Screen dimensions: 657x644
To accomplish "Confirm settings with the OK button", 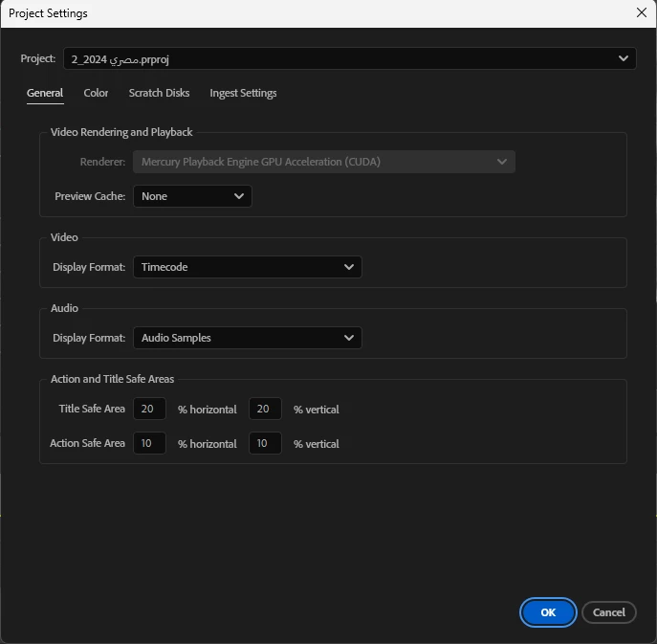I will click(x=548, y=612).
